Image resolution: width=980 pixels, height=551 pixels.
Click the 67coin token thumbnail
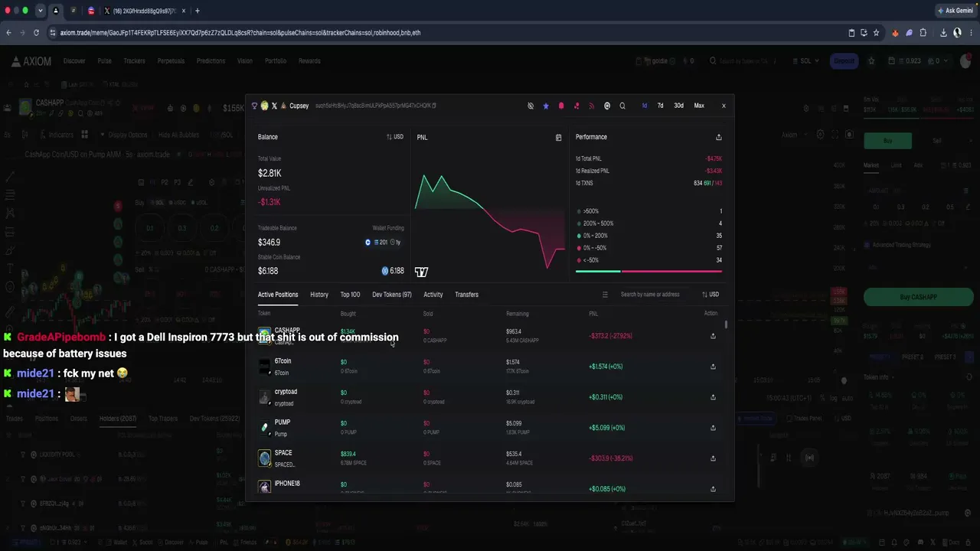[265, 367]
